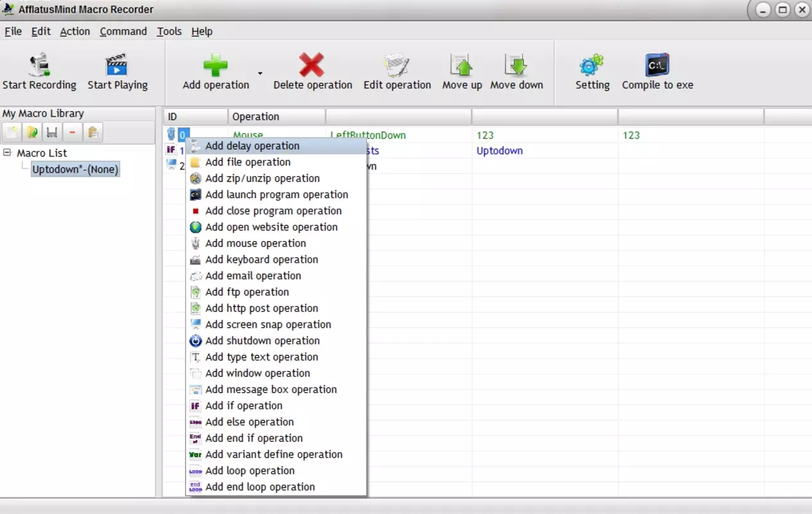The image size is (812, 514).
Task: Open the Add operation dropdown arrow
Action: [260, 73]
